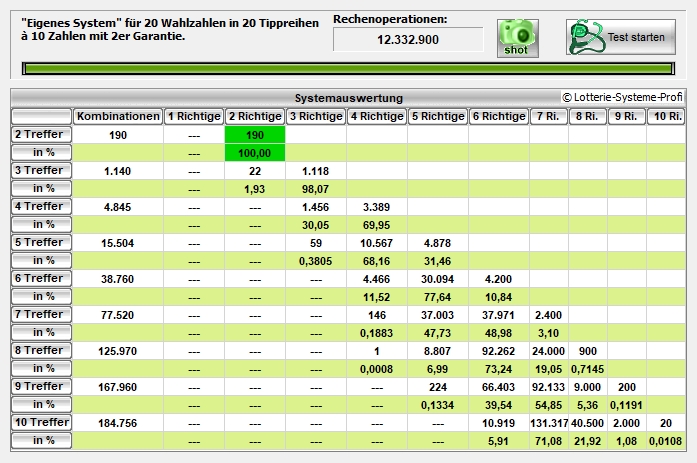Click the cell 900 under 8 Ri.
697x463 pixels.
[x=588, y=351]
